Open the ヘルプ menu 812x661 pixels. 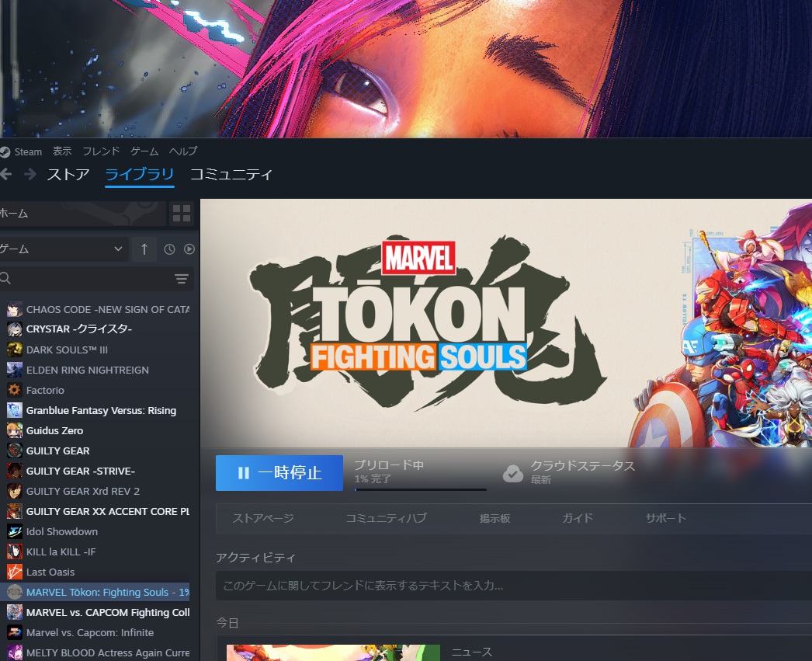coord(183,151)
